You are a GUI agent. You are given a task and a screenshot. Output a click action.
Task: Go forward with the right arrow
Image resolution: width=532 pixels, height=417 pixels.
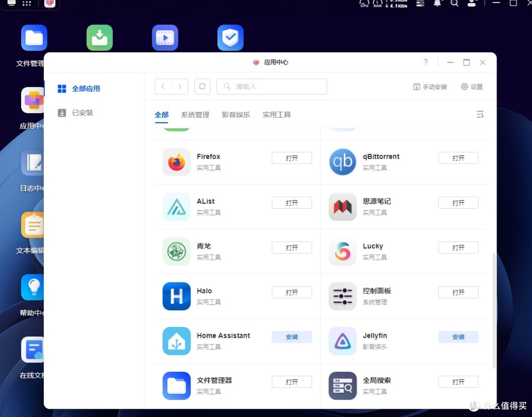180,87
